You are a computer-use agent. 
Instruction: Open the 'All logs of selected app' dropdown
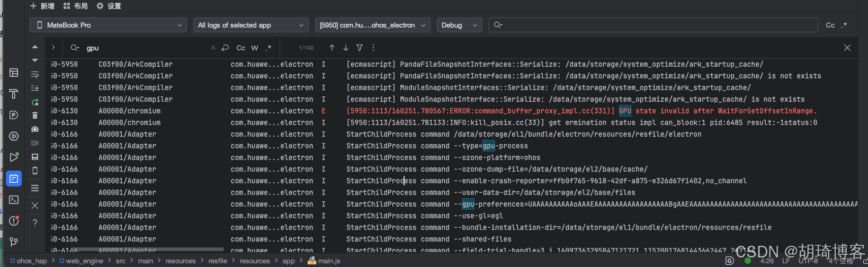tap(250, 25)
